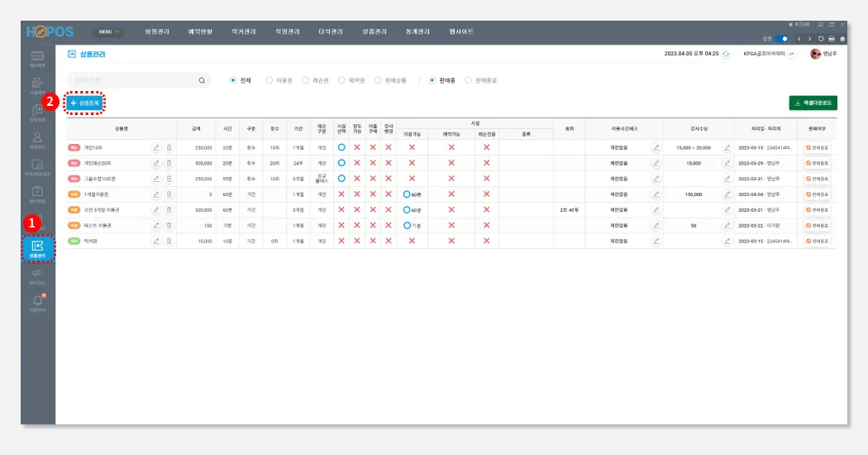The width and height of the screenshot is (868, 455).
Task: Click the 로그아웃 link at top right
Action: pyautogui.click(x=799, y=24)
